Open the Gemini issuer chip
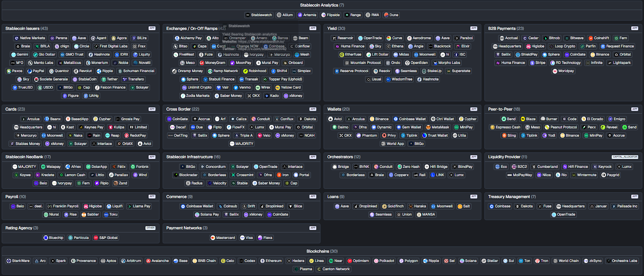Screen dimensions: 644x276 20,54
